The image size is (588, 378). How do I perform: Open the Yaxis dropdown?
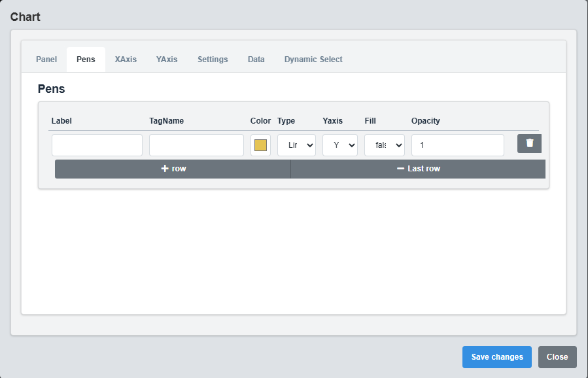point(340,145)
